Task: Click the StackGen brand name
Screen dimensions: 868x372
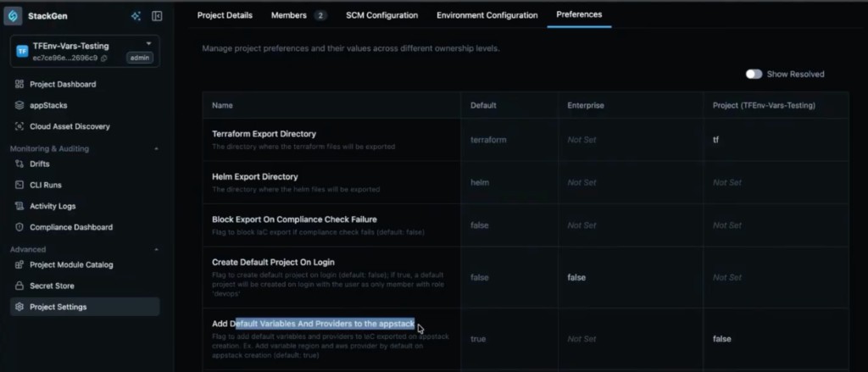Action: pyautogui.click(x=47, y=16)
